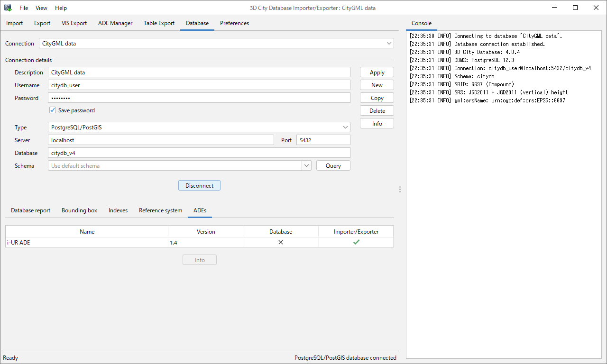Click the New connection button

377,85
